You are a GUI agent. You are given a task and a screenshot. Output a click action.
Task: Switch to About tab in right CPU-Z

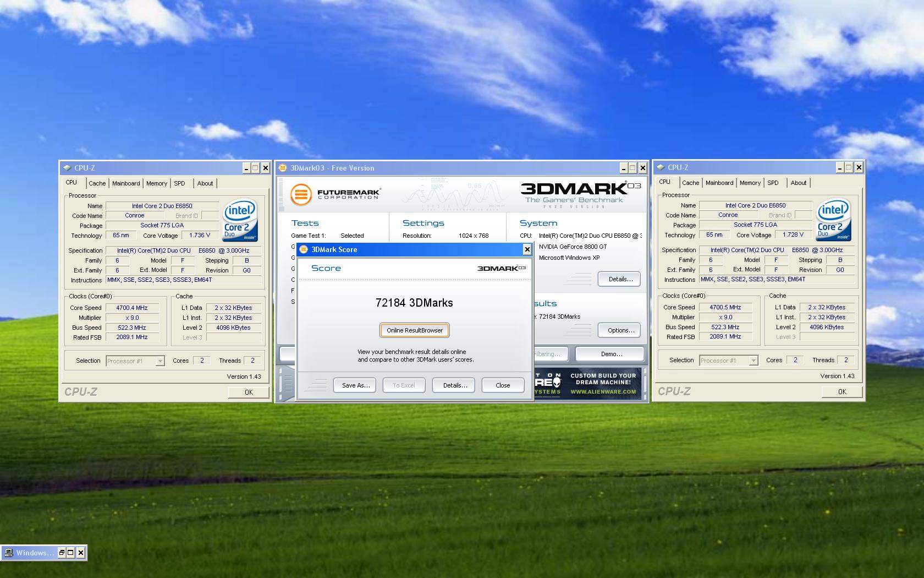(799, 183)
